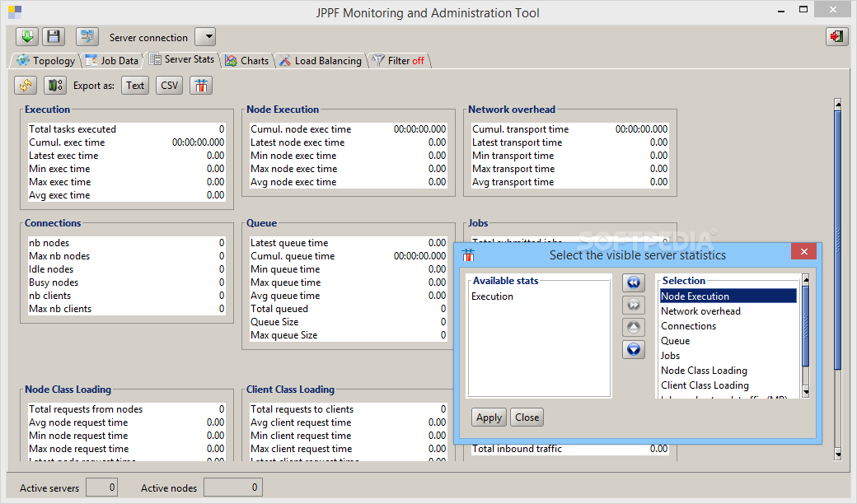This screenshot has height=504, width=857.
Task: Switch to the Topology tab
Action: tap(46, 61)
